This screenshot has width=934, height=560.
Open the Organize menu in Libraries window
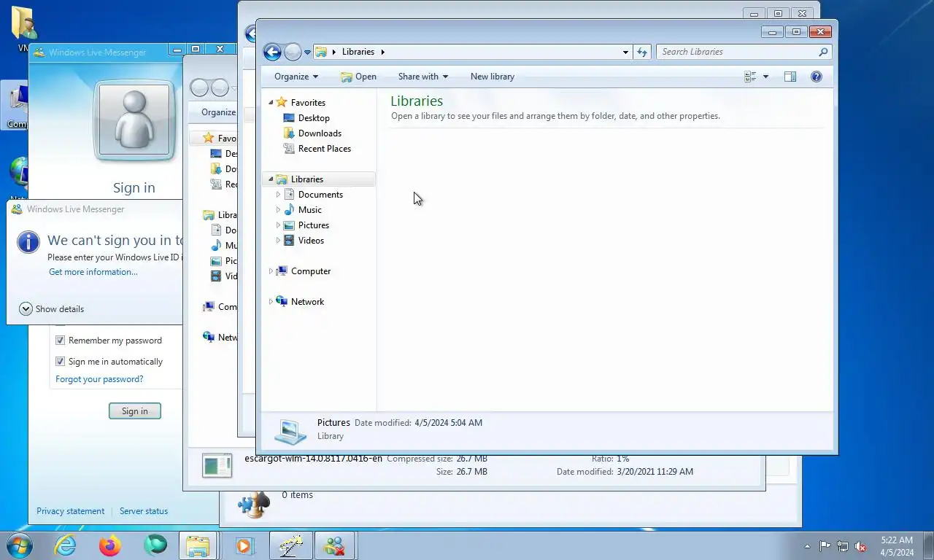(296, 77)
